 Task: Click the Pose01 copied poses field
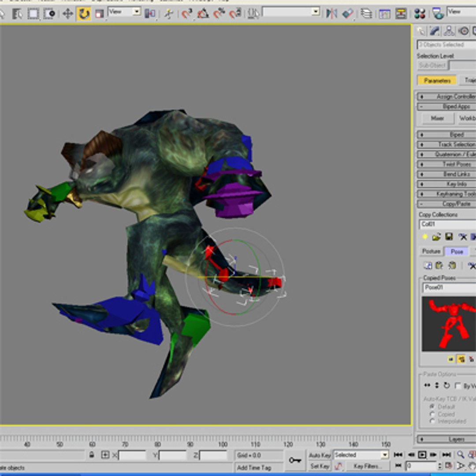click(x=449, y=288)
